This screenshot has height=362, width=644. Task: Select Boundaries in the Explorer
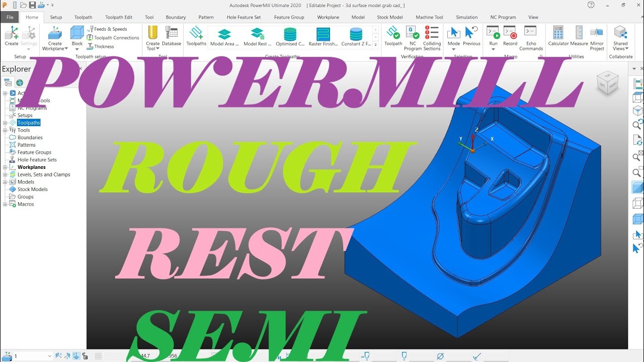coord(30,138)
